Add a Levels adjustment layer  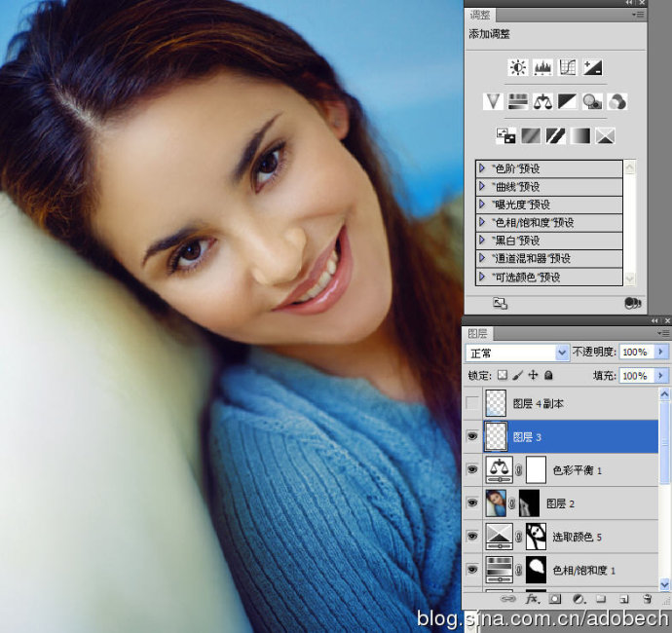[542, 68]
